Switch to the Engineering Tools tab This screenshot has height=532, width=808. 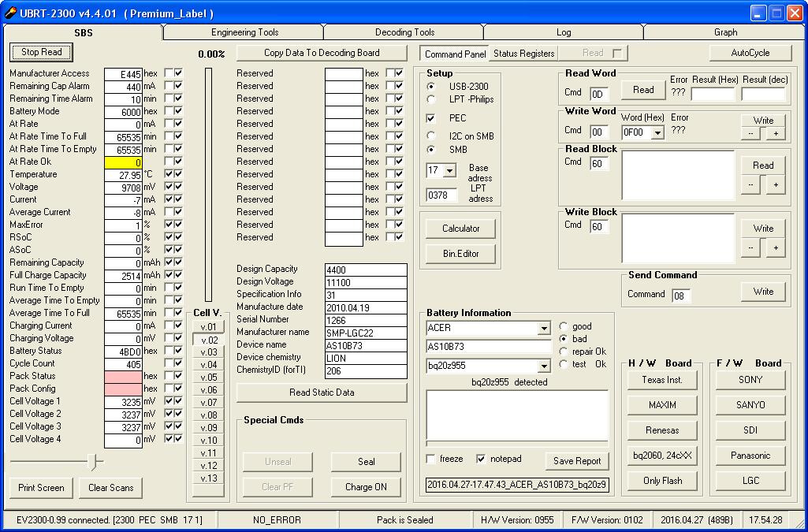point(244,32)
